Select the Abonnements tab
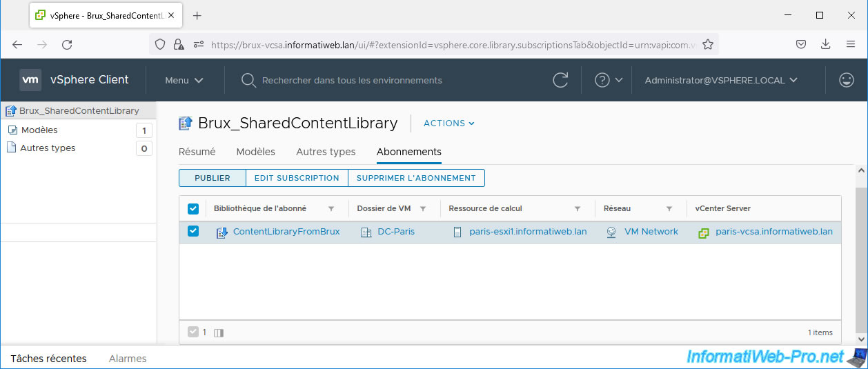Viewport: 868px width, 369px height. (x=409, y=152)
